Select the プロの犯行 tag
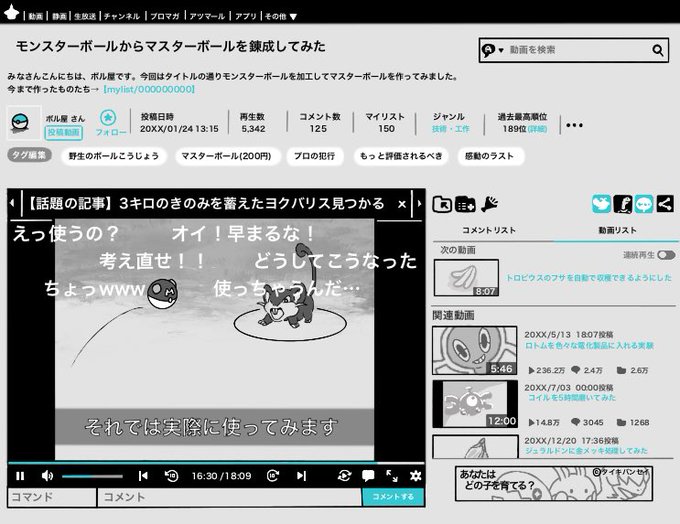This screenshot has width=680, height=524. pos(314,156)
